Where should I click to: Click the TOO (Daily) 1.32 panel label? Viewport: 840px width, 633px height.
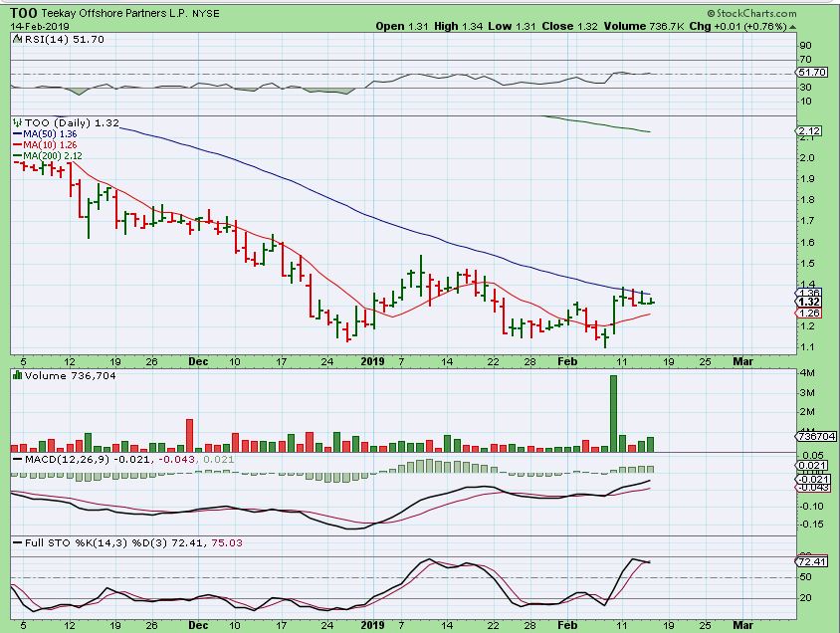(72, 122)
